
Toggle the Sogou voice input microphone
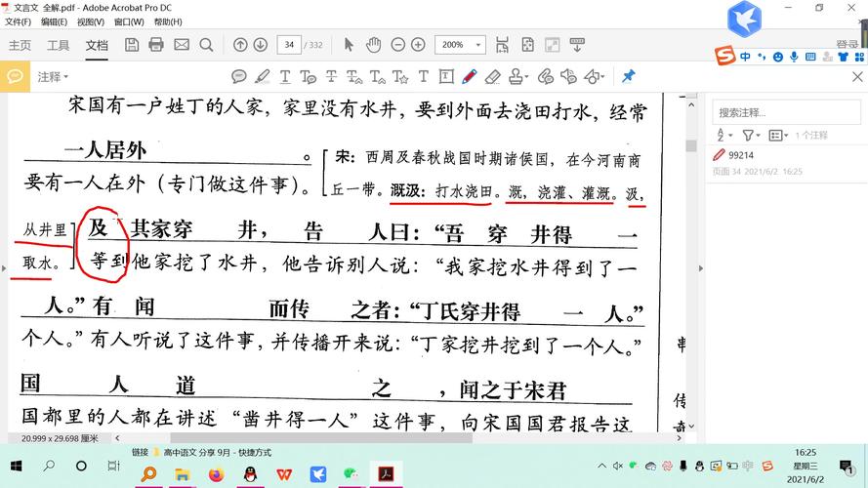point(794,57)
